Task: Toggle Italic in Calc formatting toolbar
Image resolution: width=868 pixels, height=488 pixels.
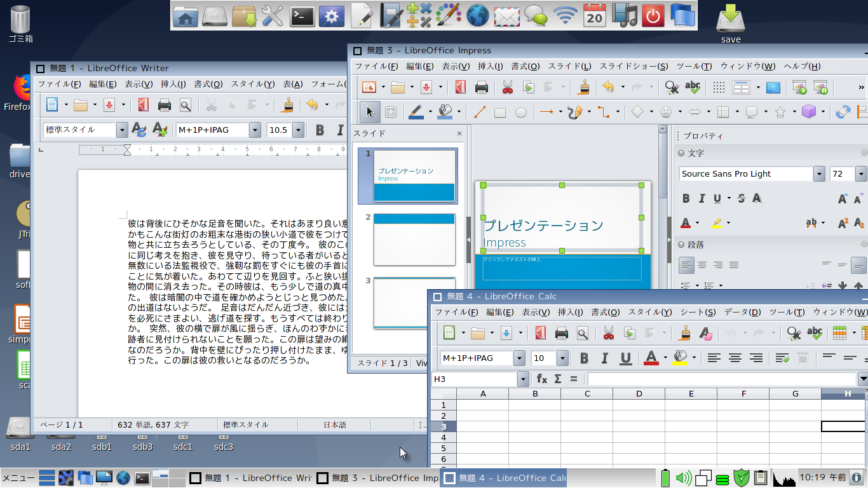Action: [x=604, y=358]
